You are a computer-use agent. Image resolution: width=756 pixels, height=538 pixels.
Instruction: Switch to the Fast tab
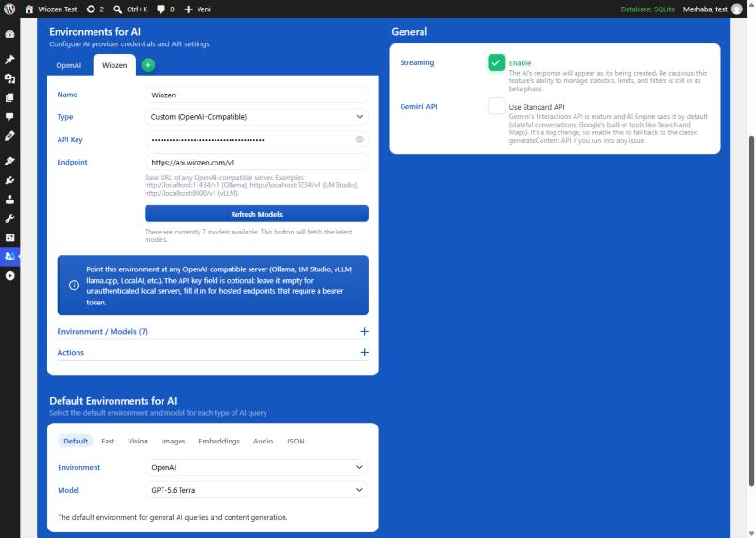108,441
